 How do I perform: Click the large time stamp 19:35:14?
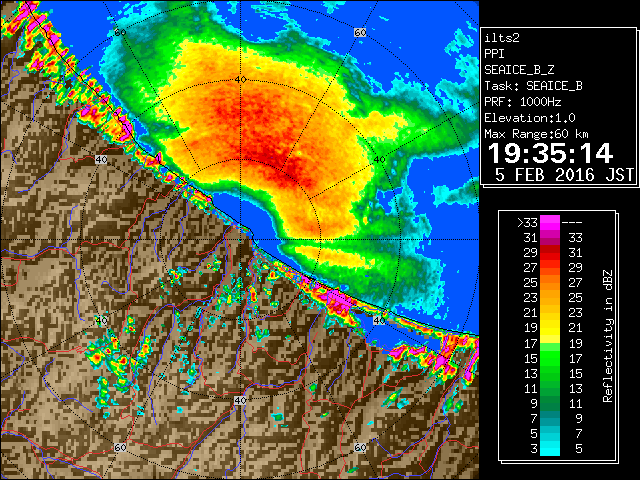(550, 153)
